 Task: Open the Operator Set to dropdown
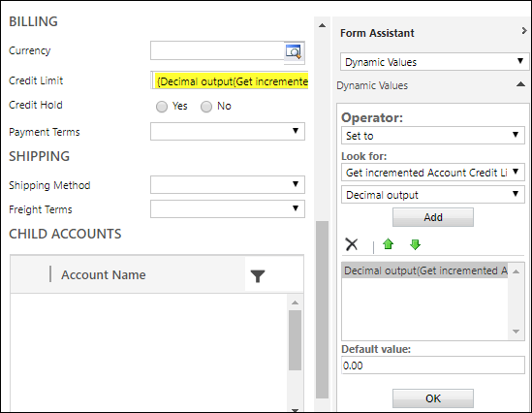(x=433, y=136)
